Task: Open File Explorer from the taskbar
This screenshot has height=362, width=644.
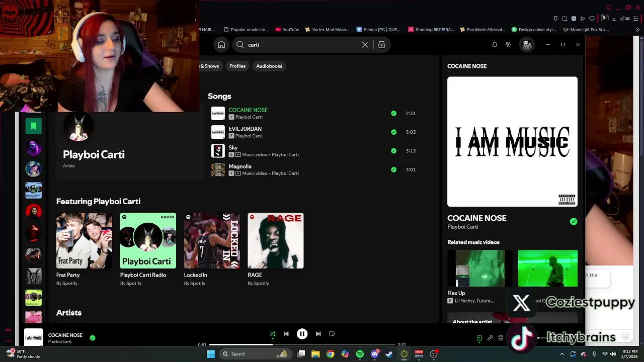Action: (315, 354)
